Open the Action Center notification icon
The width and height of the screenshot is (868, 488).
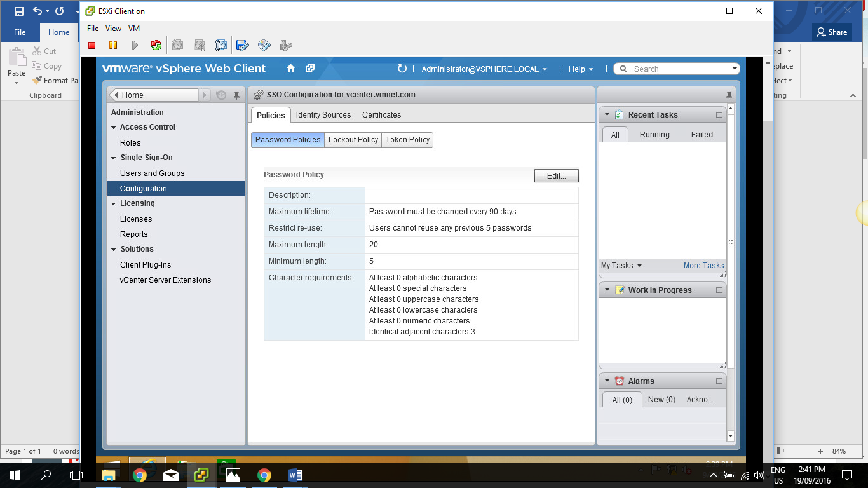[846, 475]
